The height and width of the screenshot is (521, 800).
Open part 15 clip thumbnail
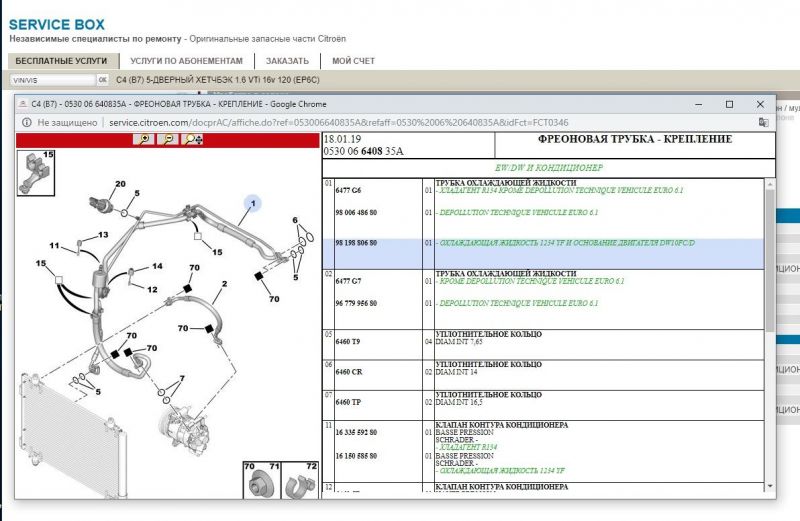pos(36,171)
